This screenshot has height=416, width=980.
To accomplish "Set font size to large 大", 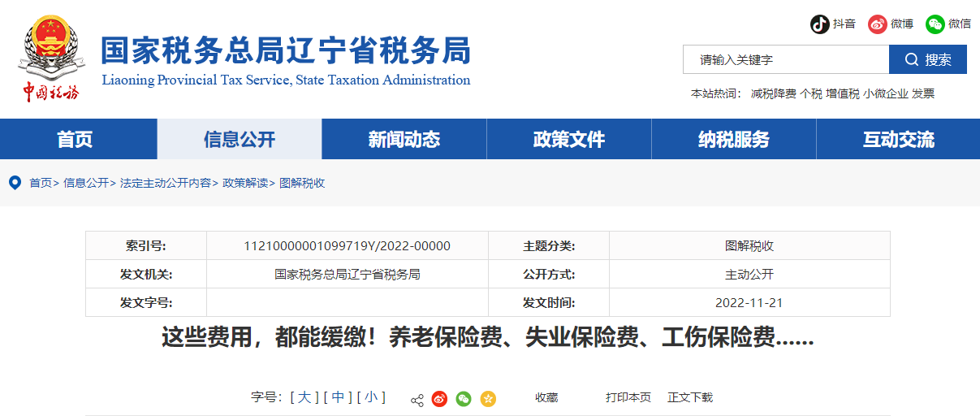I will click(x=304, y=397).
